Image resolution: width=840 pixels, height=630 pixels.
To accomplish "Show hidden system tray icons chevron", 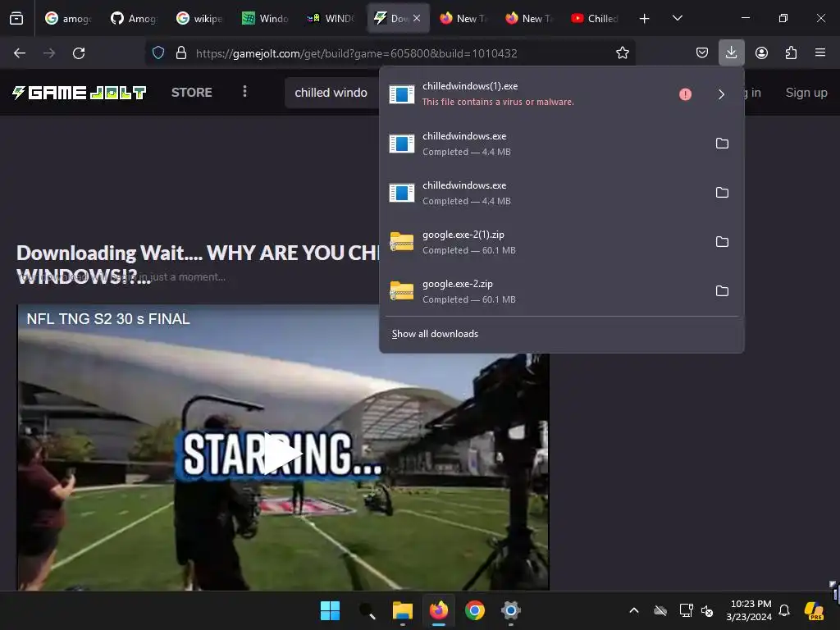I will tap(634, 610).
